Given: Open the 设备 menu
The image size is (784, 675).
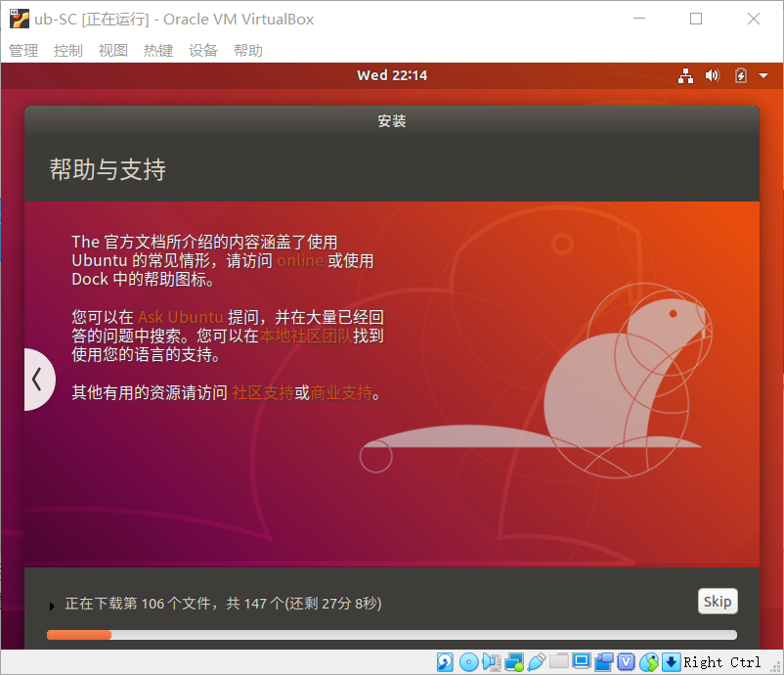Looking at the screenshot, I should 203,50.
